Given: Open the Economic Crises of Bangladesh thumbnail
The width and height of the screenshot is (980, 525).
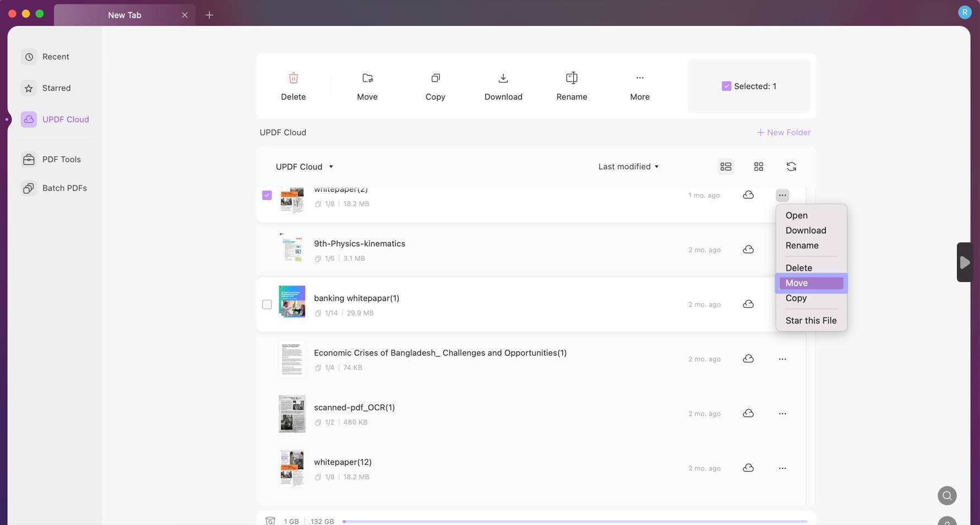Looking at the screenshot, I should pos(292,359).
